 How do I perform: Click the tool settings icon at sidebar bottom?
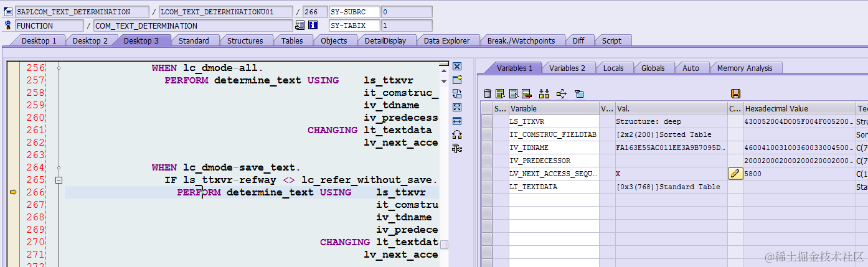tap(456, 148)
